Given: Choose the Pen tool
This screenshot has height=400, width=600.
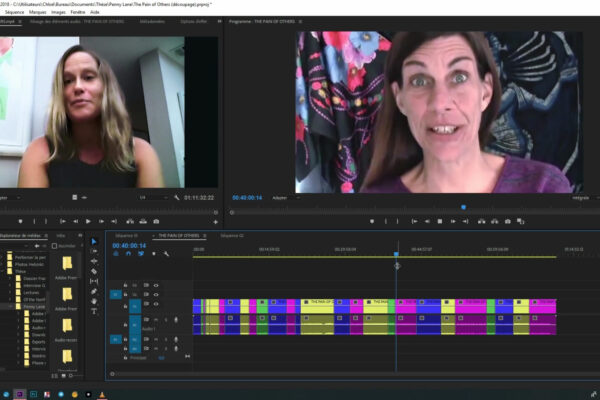Looking at the screenshot, I should (94, 290).
